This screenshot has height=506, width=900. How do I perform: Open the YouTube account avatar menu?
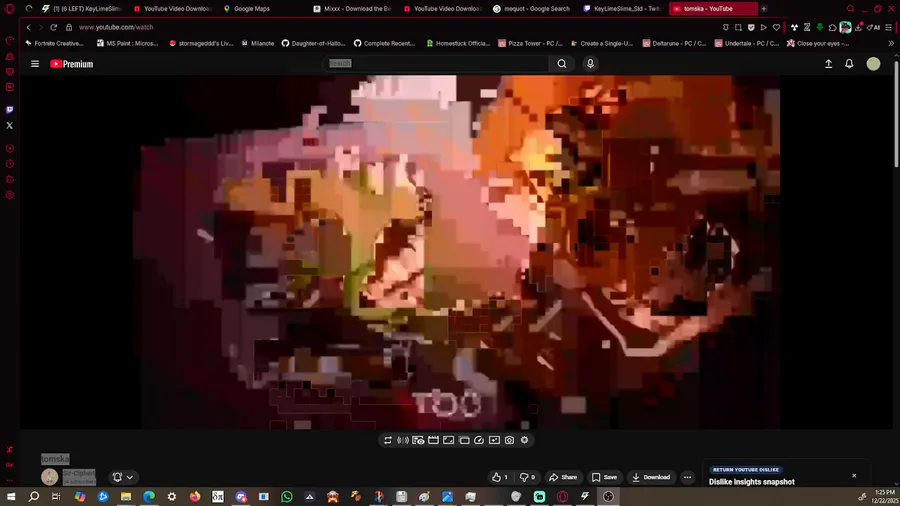873,64
